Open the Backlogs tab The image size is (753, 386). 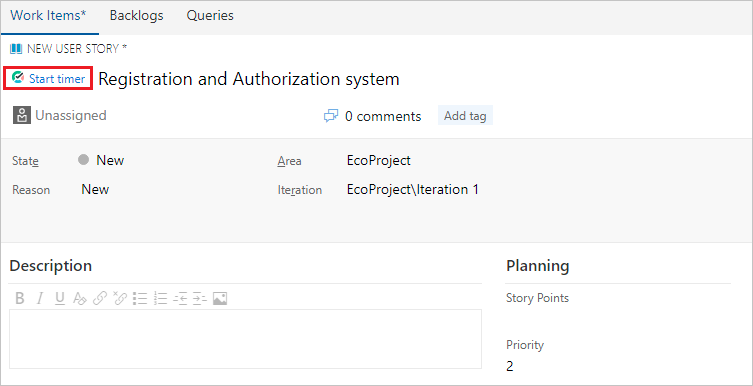pos(136,16)
